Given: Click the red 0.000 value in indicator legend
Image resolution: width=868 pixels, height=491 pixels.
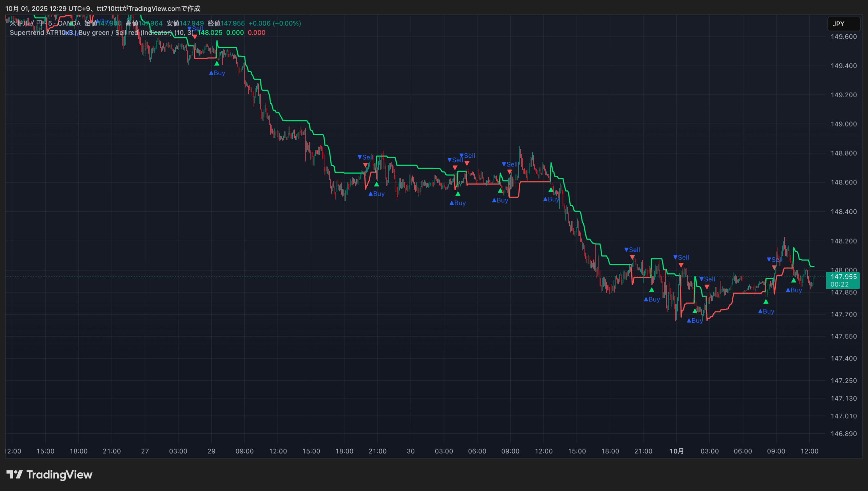Looking at the screenshot, I should 256,33.
